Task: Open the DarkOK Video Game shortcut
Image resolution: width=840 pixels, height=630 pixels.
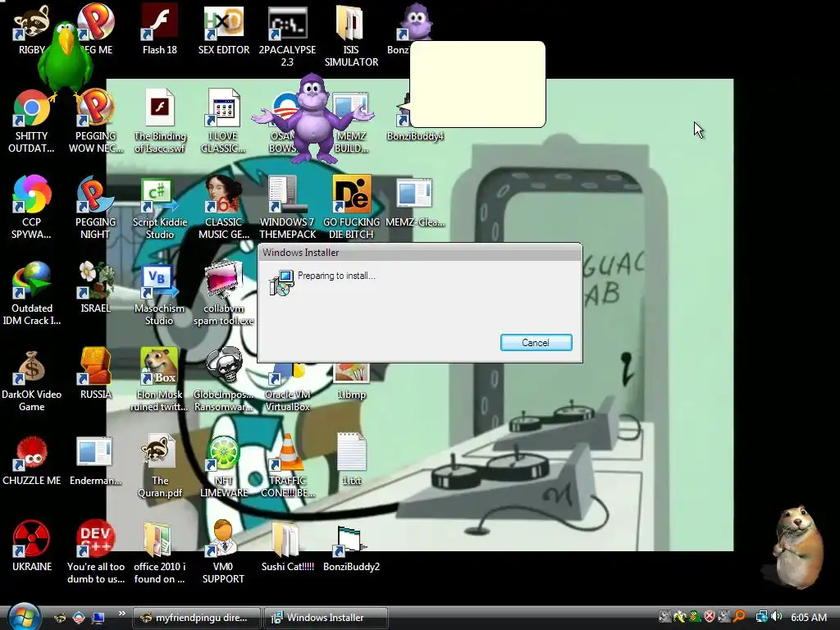Action: (31, 379)
